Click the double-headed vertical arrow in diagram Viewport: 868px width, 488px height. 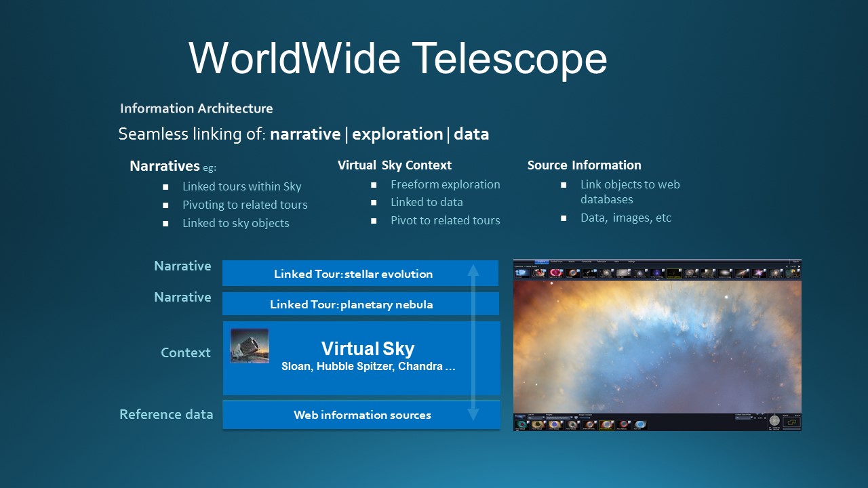click(473, 342)
